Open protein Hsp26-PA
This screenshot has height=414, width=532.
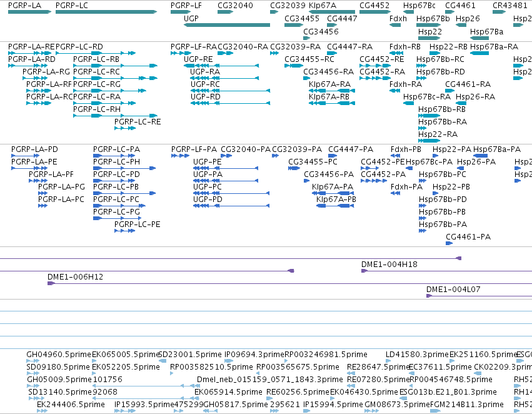point(460,168)
